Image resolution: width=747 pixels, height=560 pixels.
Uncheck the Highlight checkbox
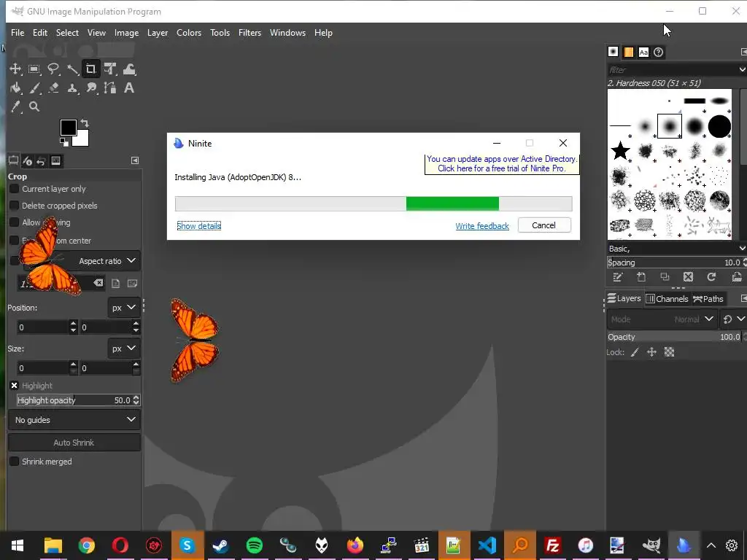click(x=15, y=386)
